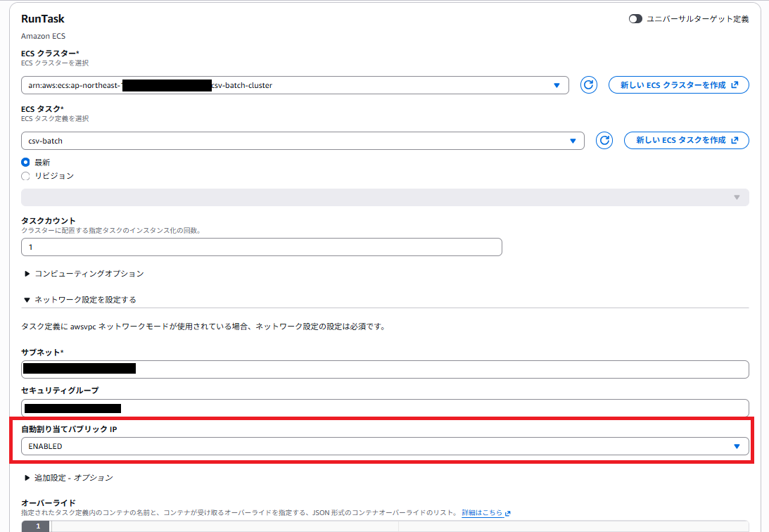769x532 pixels.
Task: Open the ECS タスク csv-batch dropdown
Action: 303,141
